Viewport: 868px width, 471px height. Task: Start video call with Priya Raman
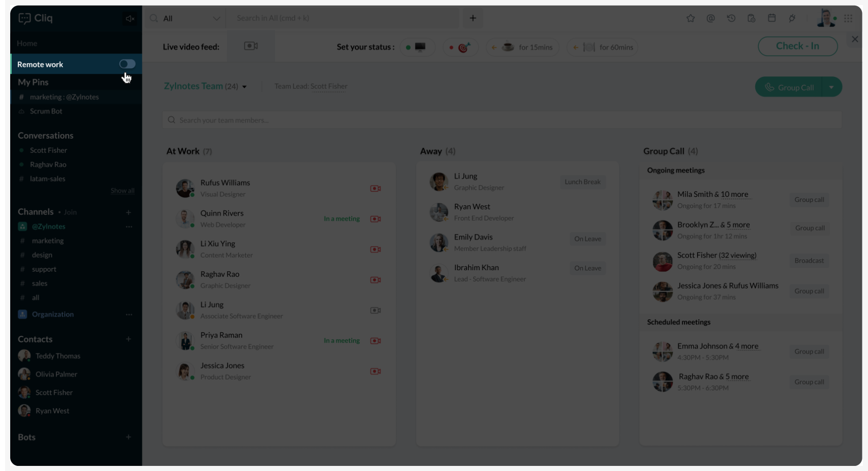tap(375, 341)
